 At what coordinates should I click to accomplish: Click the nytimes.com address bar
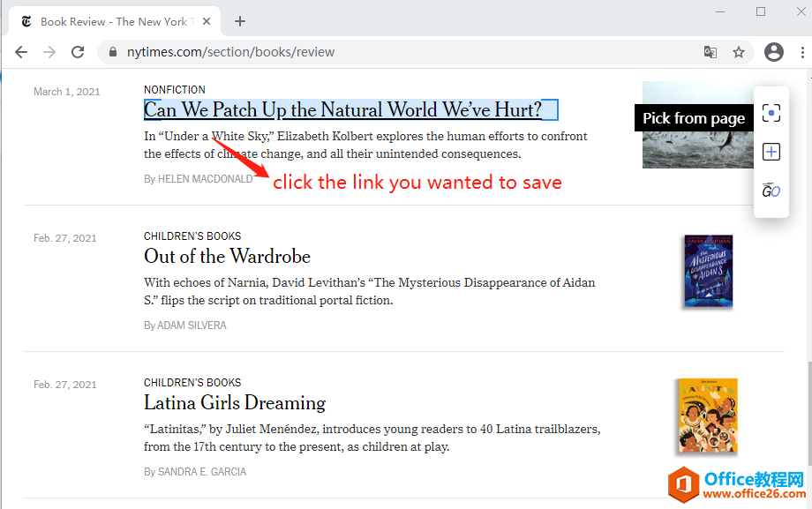pos(397,52)
